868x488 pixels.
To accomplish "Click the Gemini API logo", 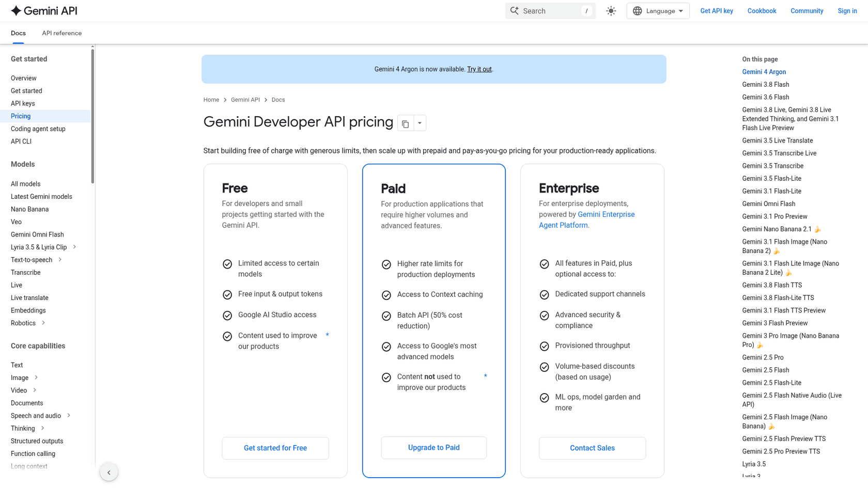I will pos(44,11).
